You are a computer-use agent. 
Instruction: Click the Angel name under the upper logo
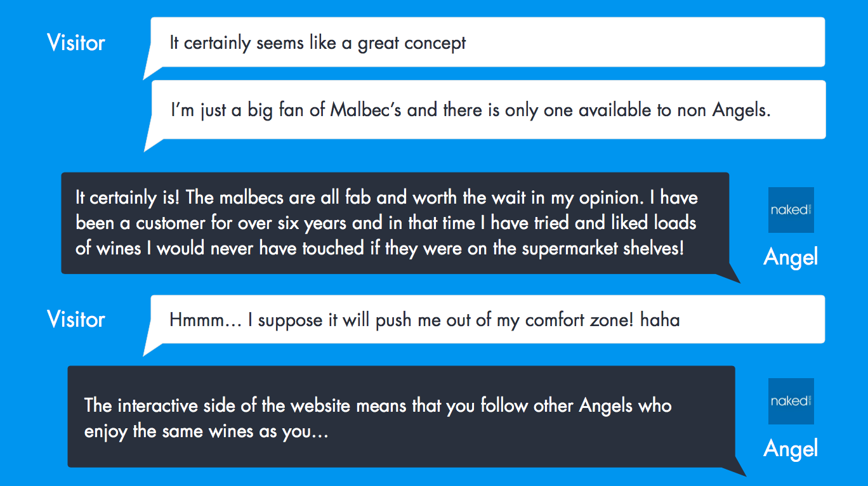(x=791, y=257)
